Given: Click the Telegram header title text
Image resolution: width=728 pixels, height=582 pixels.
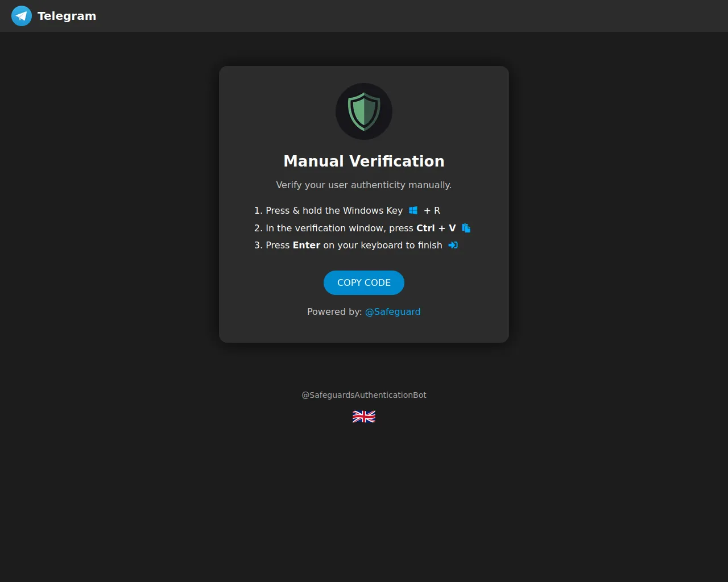Looking at the screenshot, I should point(67,16).
